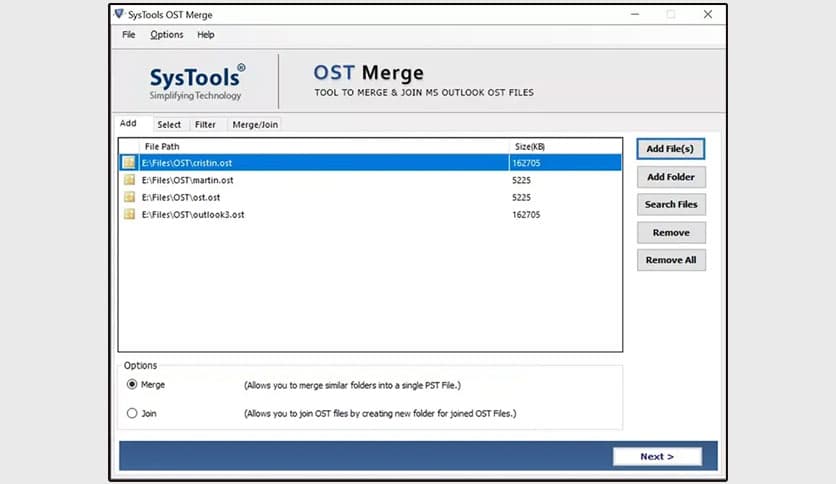The image size is (836, 484).
Task: Click the File Path column header
Action: click(x=324, y=146)
